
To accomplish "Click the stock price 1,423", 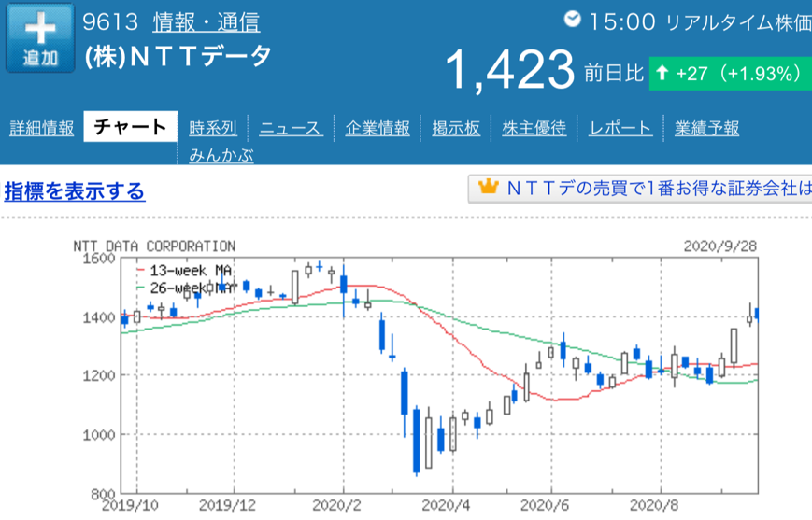I will [x=509, y=70].
